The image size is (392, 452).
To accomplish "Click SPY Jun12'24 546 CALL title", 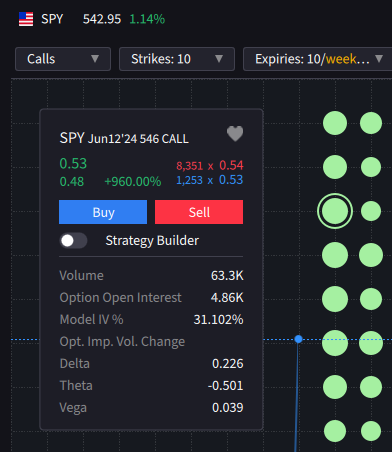I will 124,138.
